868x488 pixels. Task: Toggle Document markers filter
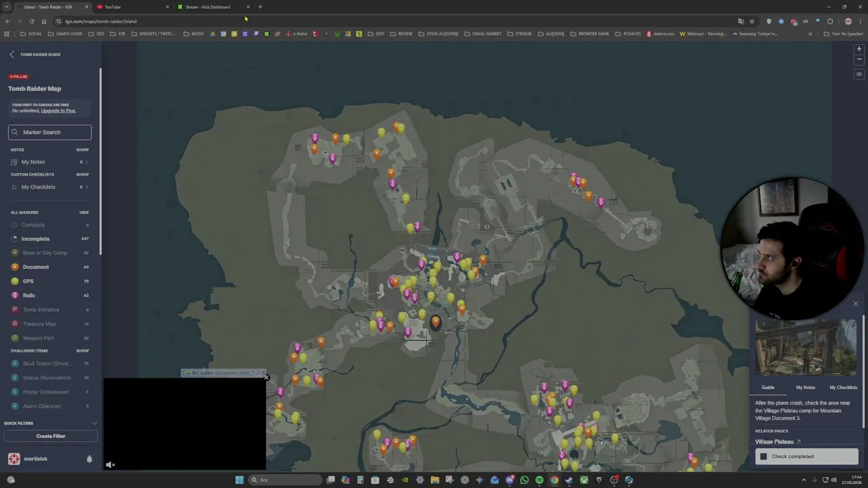pyautogui.click(x=50, y=267)
